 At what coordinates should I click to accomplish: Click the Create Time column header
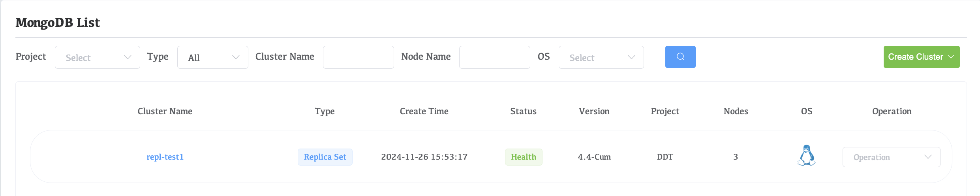tap(424, 111)
